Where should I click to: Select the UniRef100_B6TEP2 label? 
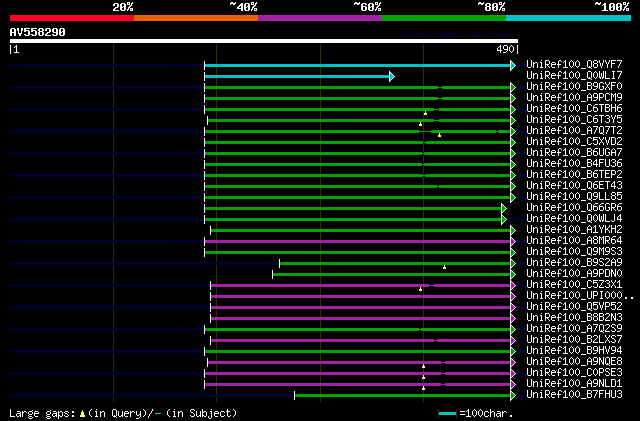click(574, 174)
